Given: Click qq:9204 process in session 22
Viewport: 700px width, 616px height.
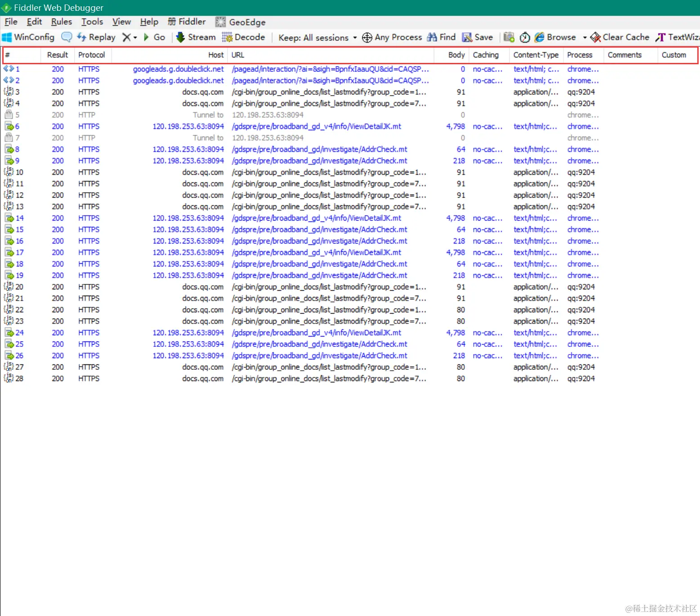Looking at the screenshot, I should 581,310.
